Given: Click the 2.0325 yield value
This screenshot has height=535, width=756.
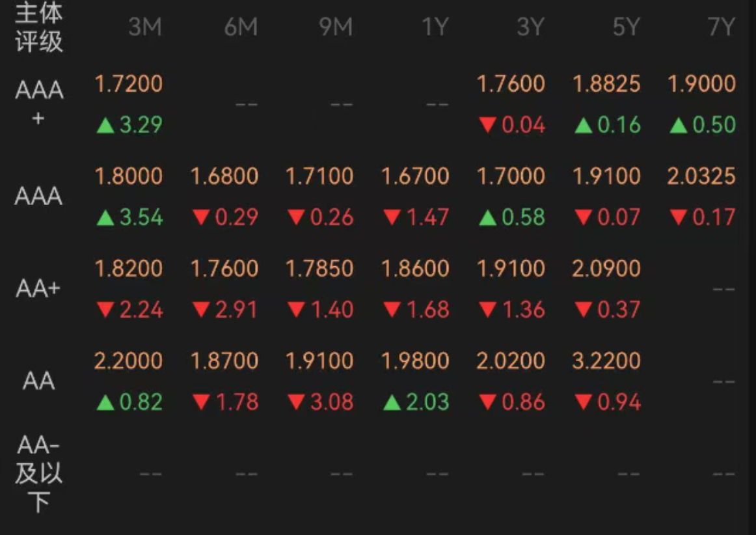Looking at the screenshot, I should point(701,176).
